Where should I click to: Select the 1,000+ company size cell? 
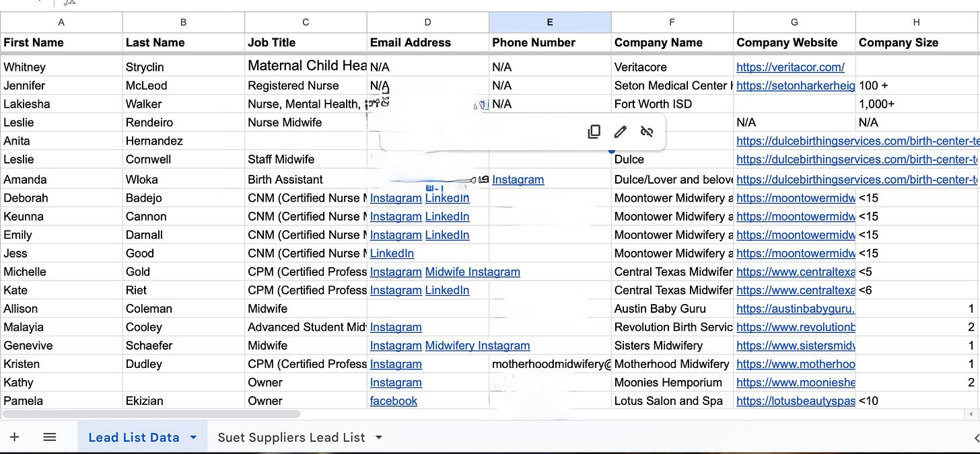point(917,104)
